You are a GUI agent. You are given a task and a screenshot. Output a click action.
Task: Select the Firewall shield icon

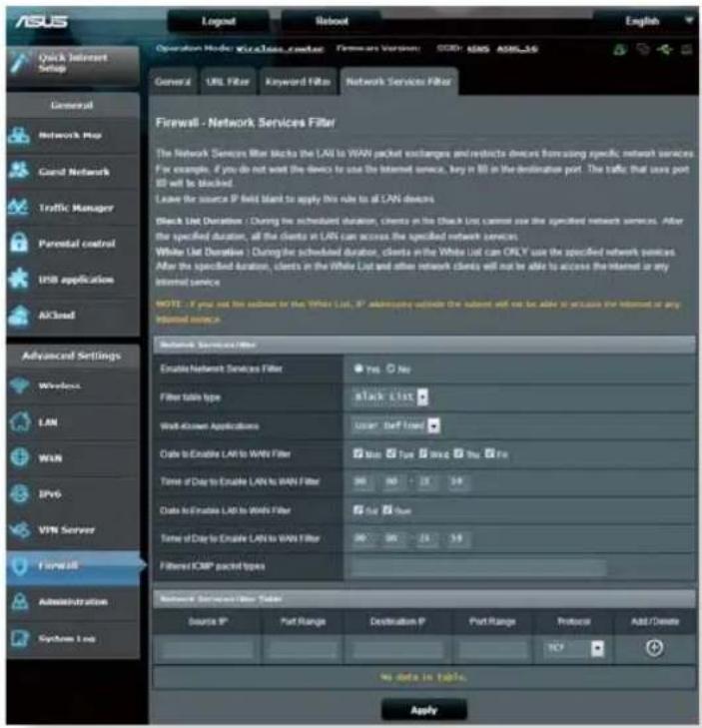click(19, 566)
